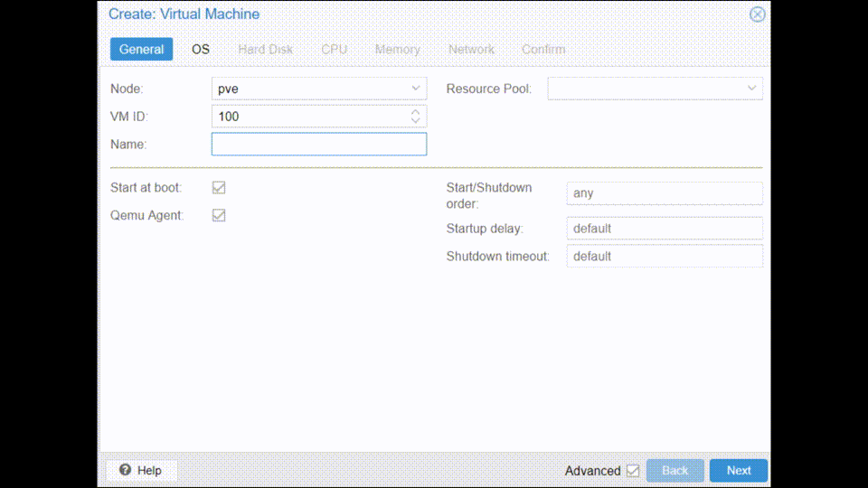Increase VM ID with up arrow
Viewport: 868px width, 488px height.
415,112
